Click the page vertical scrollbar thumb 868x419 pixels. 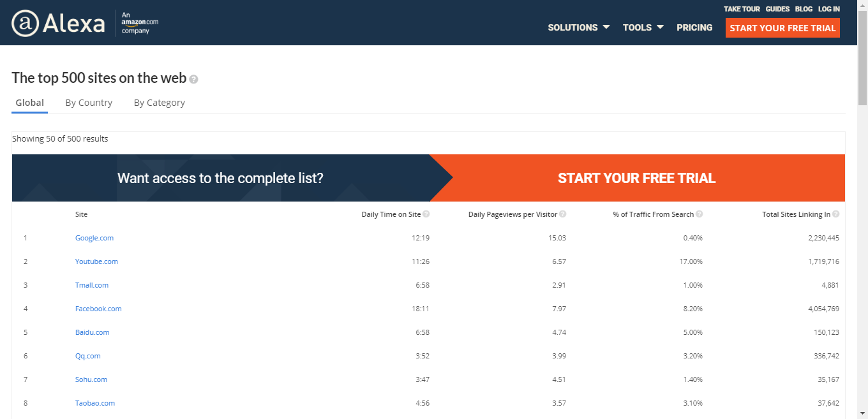click(x=862, y=57)
